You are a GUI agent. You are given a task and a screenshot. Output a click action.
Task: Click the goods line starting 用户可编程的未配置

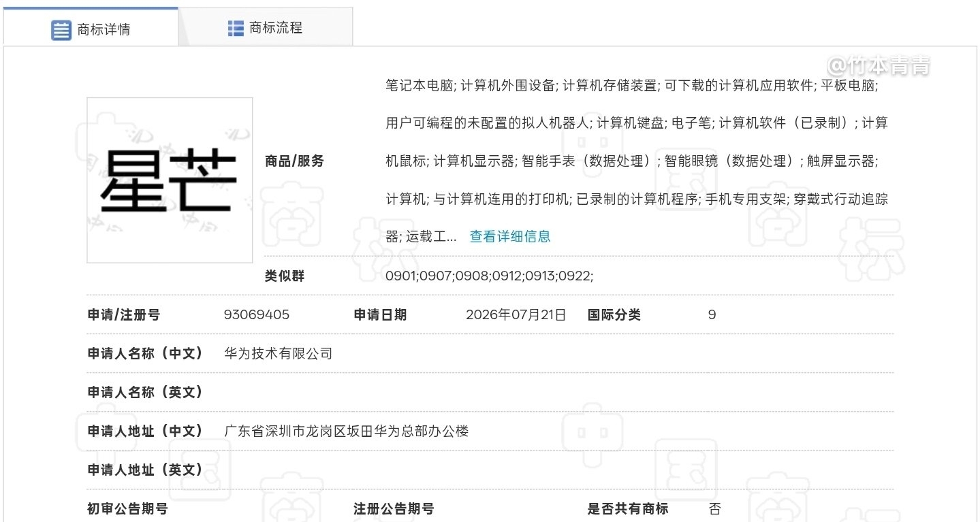coord(637,123)
